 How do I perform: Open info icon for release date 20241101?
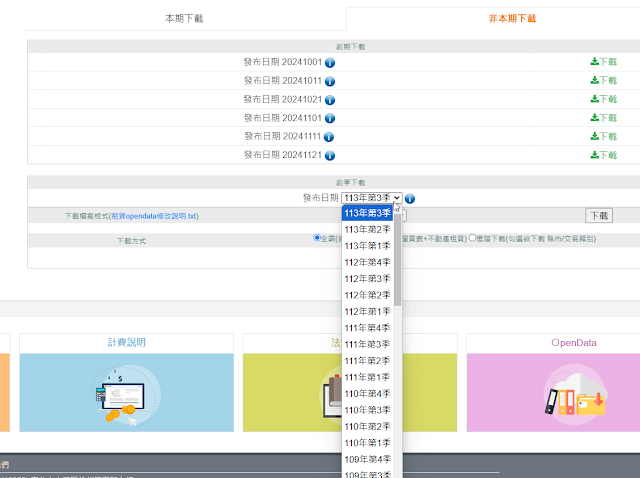click(330, 118)
